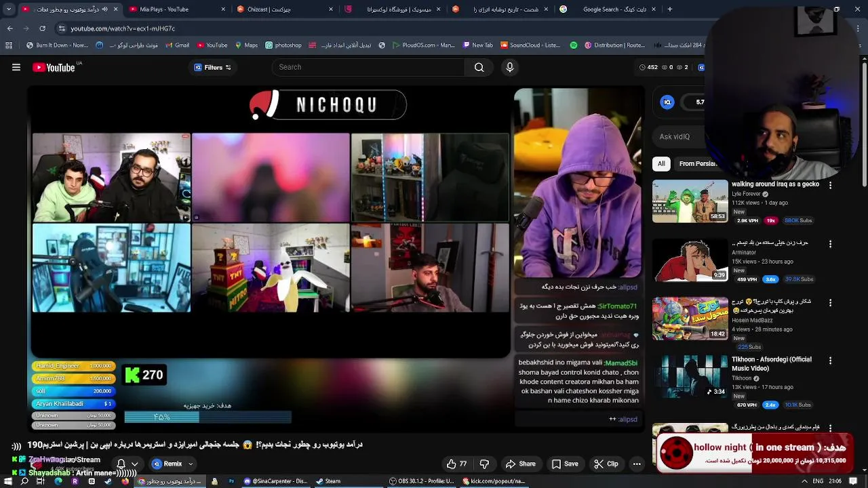868x488 pixels.
Task: Reload the current page
Action: pyautogui.click(x=42, y=28)
